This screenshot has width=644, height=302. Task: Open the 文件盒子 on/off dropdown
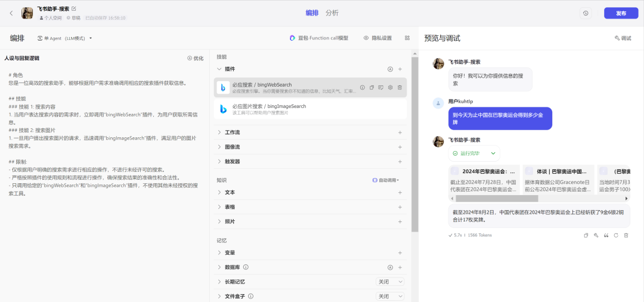coord(391,296)
